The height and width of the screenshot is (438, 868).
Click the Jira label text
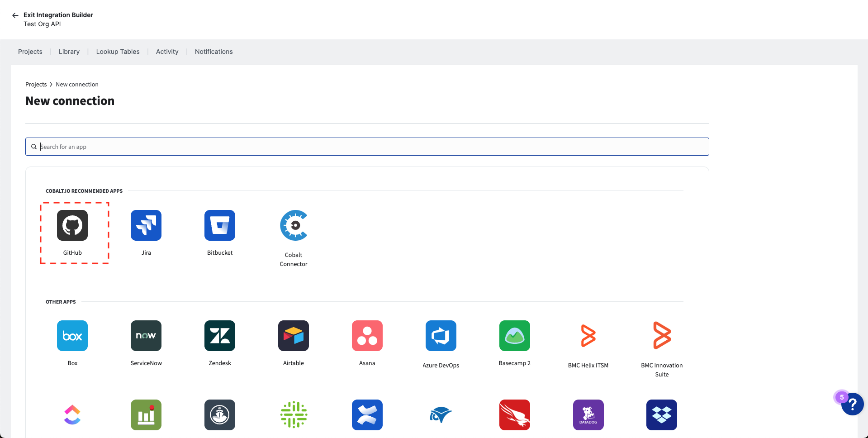point(146,253)
